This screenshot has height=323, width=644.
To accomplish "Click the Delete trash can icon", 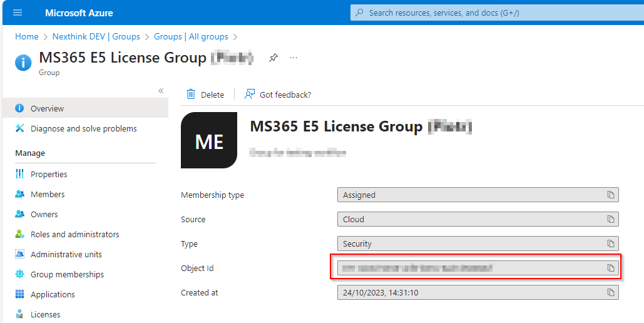I will pos(190,94).
